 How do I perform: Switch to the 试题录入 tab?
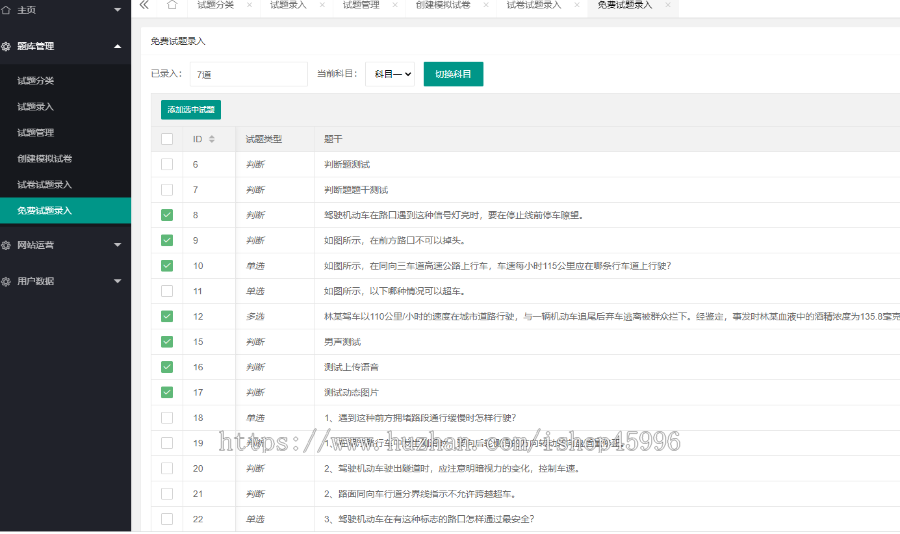point(288,5)
